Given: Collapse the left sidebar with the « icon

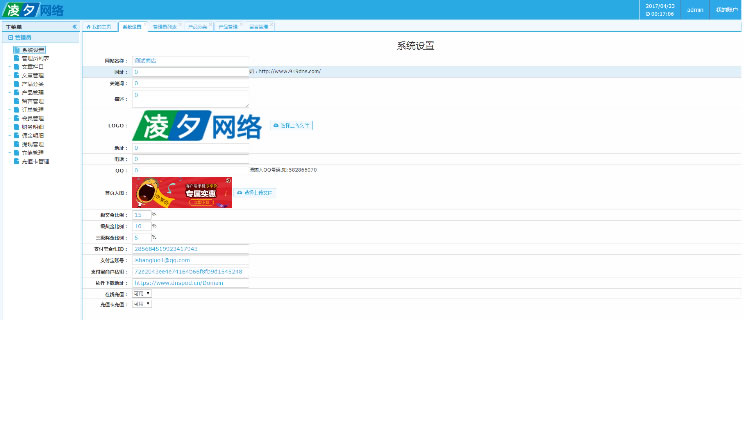Looking at the screenshot, I should (75, 27).
